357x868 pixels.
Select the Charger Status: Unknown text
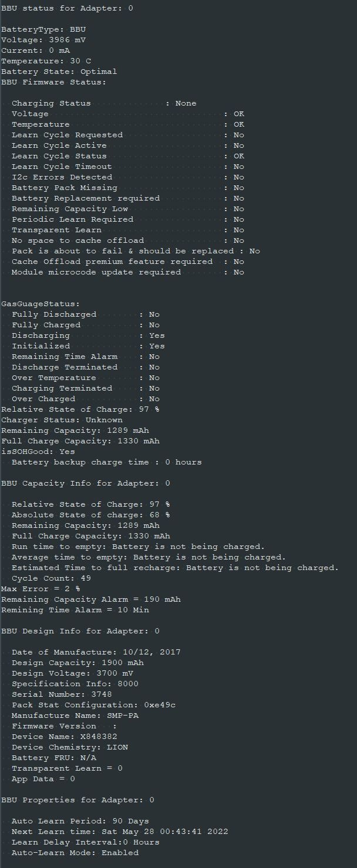pyautogui.click(x=62, y=420)
